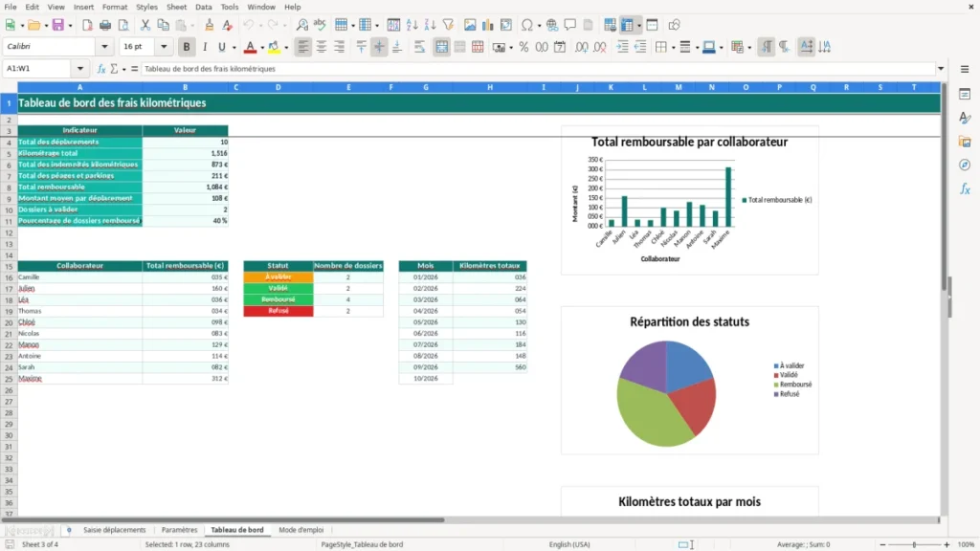Export directly as PDF icon
The image size is (980, 551).
click(87, 25)
